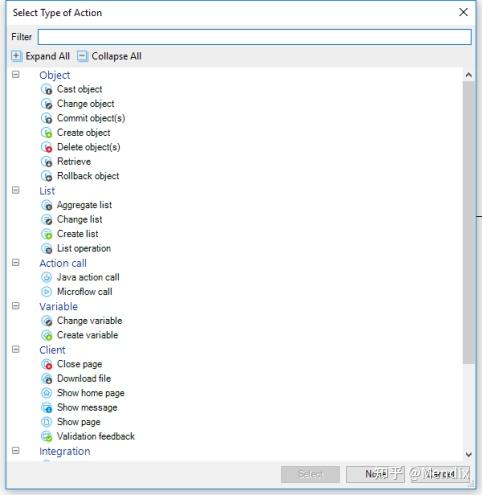This screenshot has height=495, width=482.
Task: Click the Expand All label
Action: pyautogui.click(x=48, y=56)
